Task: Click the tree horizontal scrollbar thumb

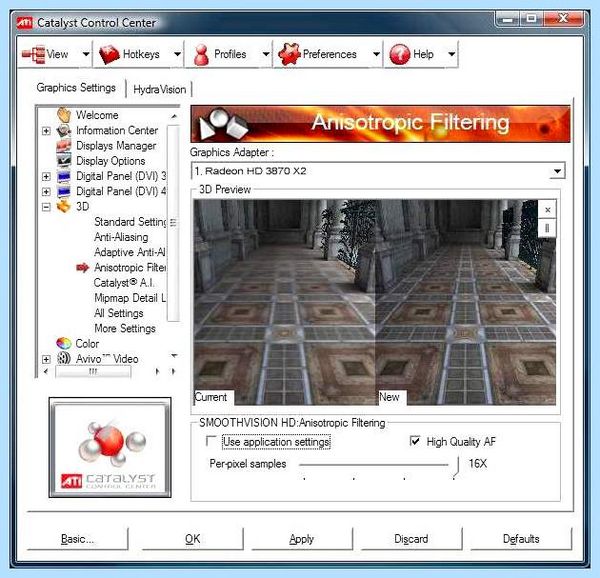Action: (x=93, y=371)
